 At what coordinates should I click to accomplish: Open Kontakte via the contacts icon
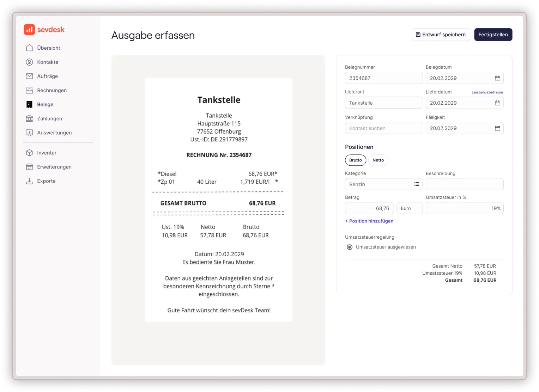(x=30, y=62)
